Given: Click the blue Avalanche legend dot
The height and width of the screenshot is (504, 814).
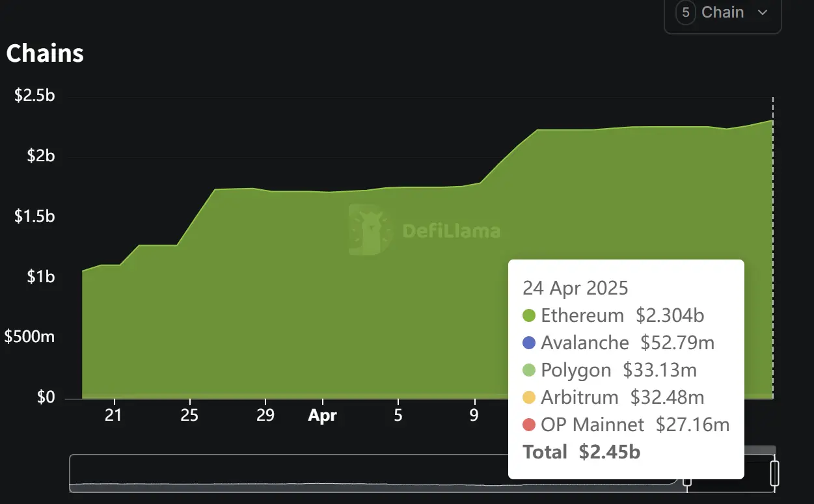Looking at the screenshot, I should 529,343.
